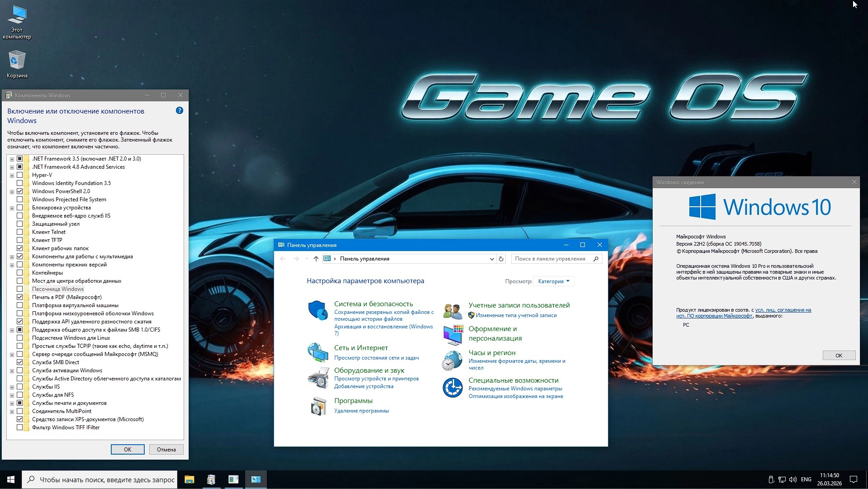Viewport: 868px width, 489px height.
Task: Enable the Hyper-V checkbox
Action: pyautogui.click(x=20, y=175)
